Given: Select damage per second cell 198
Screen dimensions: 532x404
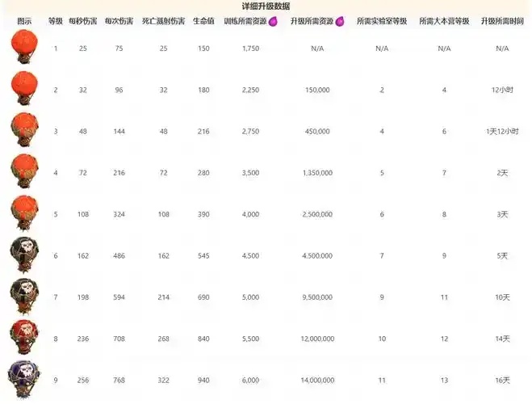Looking at the screenshot, I should [83, 297].
